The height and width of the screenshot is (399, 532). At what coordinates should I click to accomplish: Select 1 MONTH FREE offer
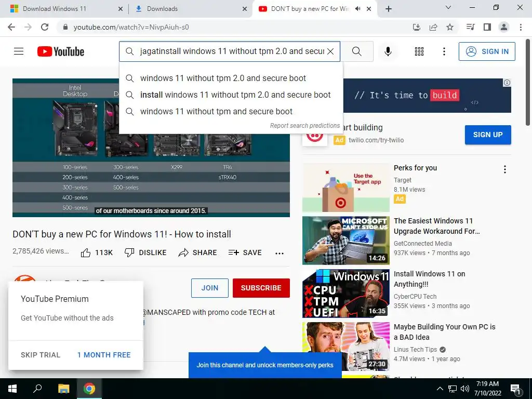(x=104, y=355)
